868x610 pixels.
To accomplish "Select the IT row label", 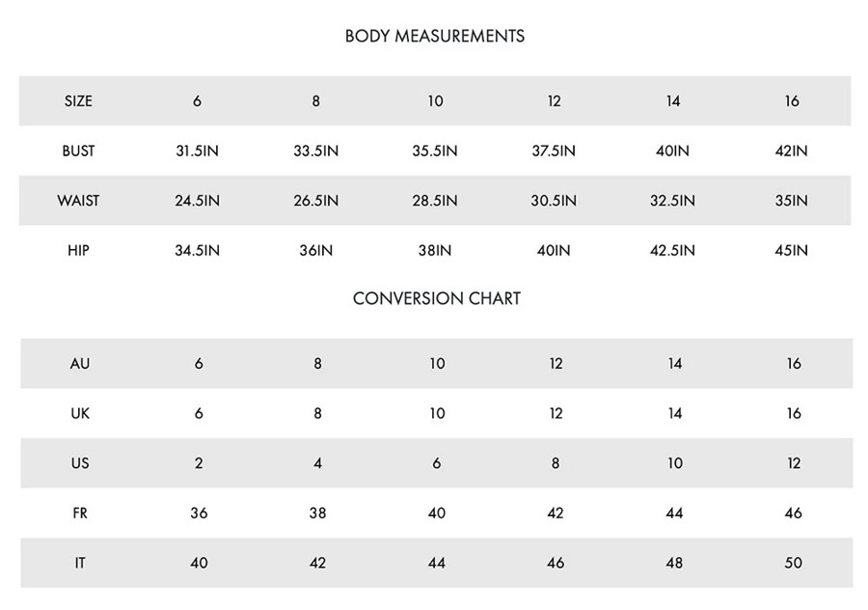I will [x=80, y=563].
